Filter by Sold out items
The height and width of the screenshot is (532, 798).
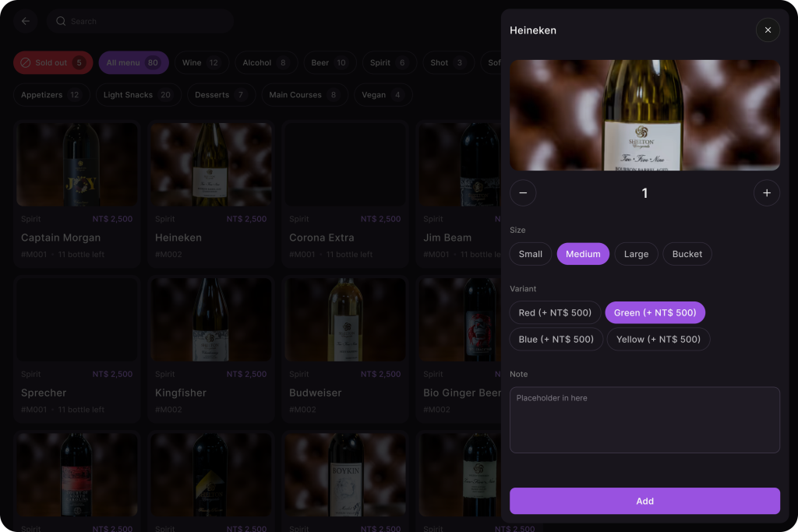point(53,62)
